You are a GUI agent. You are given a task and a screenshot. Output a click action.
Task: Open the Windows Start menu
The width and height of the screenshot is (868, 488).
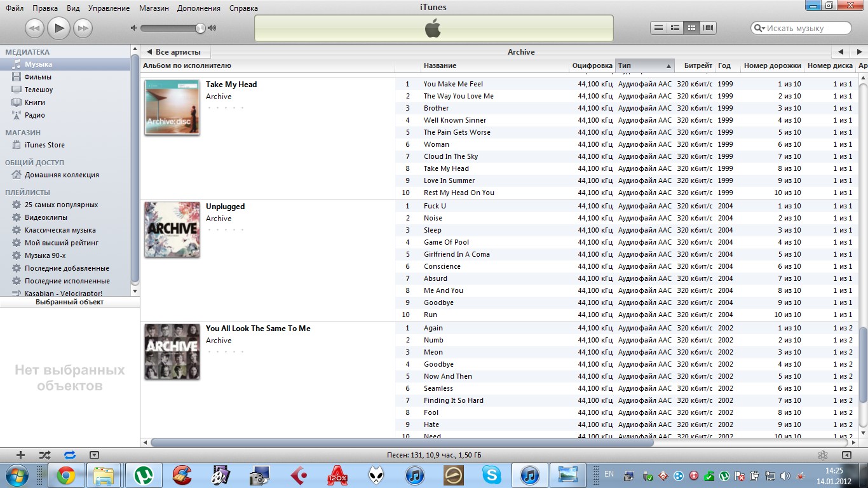(17, 475)
